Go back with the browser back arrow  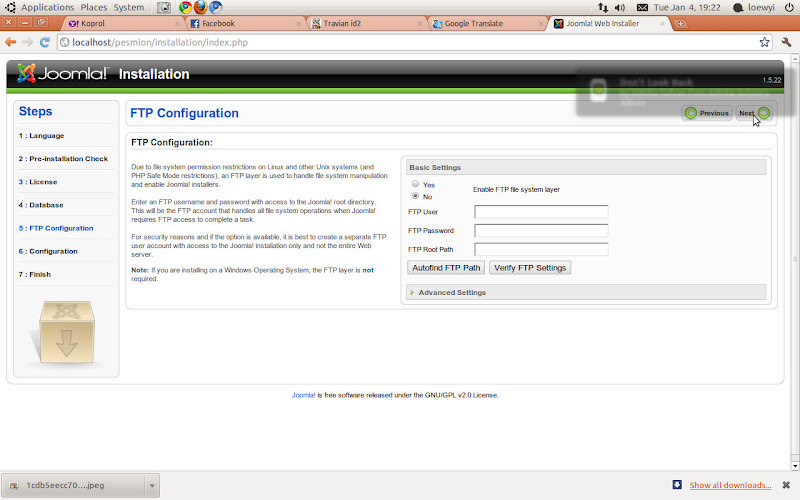(10, 42)
